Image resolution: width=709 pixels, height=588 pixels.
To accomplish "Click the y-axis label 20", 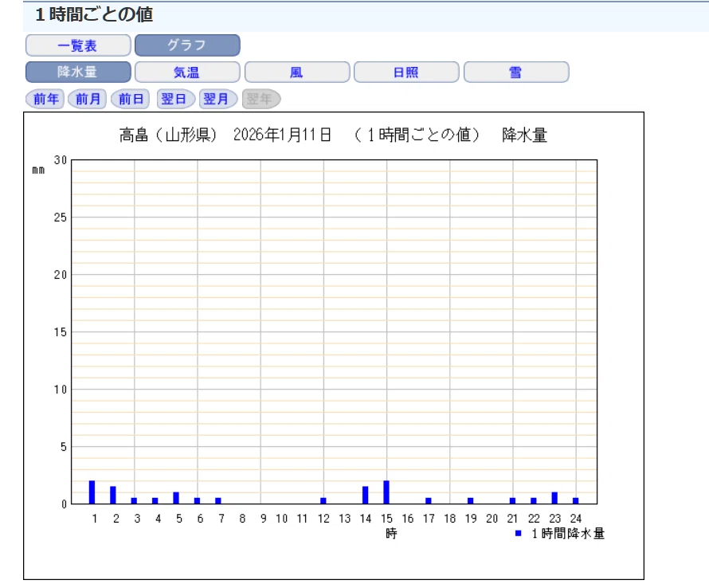I will tap(61, 275).
